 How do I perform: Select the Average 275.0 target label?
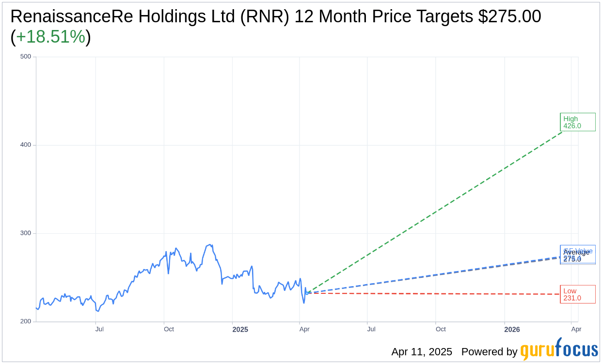(x=577, y=255)
